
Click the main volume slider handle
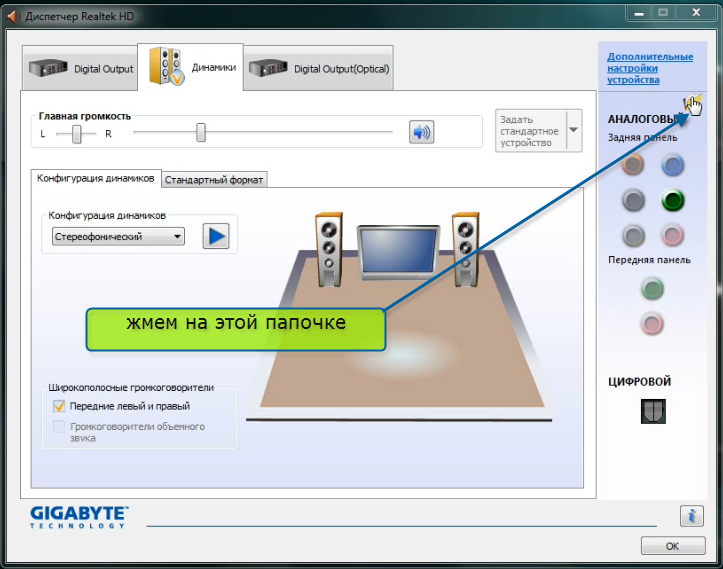tap(201, 132)
